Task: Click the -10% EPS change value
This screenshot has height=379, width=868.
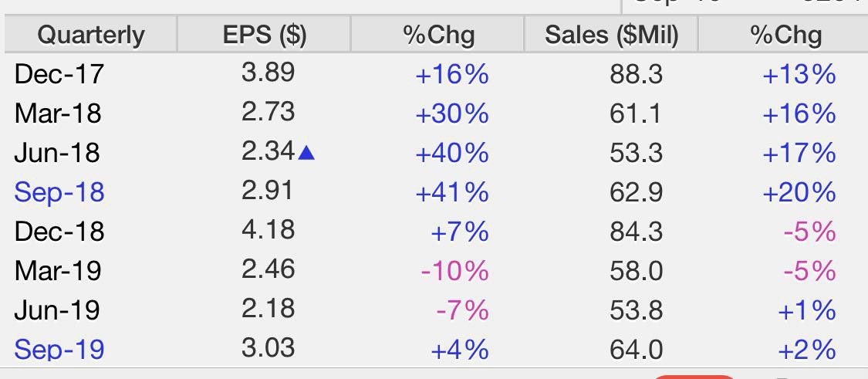Action: point(454,271)
